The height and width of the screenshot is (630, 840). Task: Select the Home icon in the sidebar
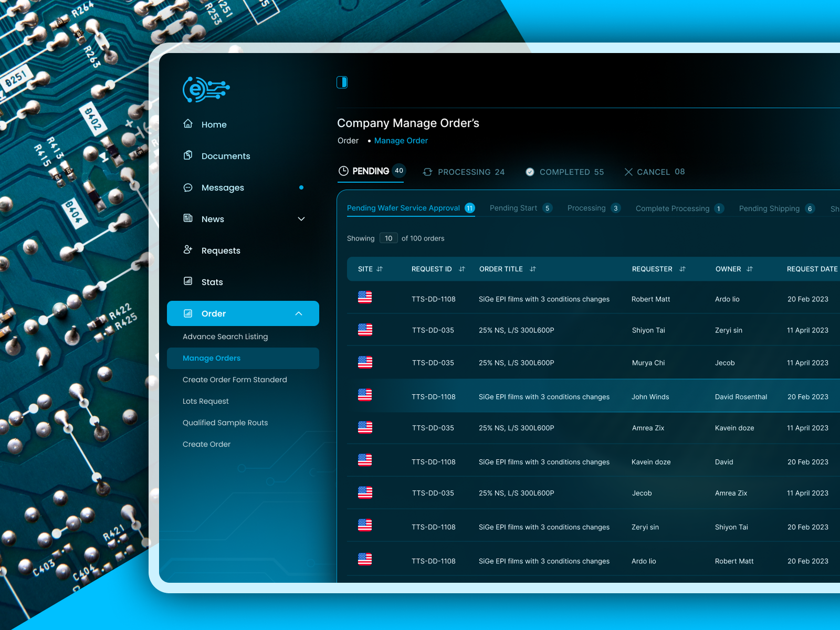pos(188,124)
